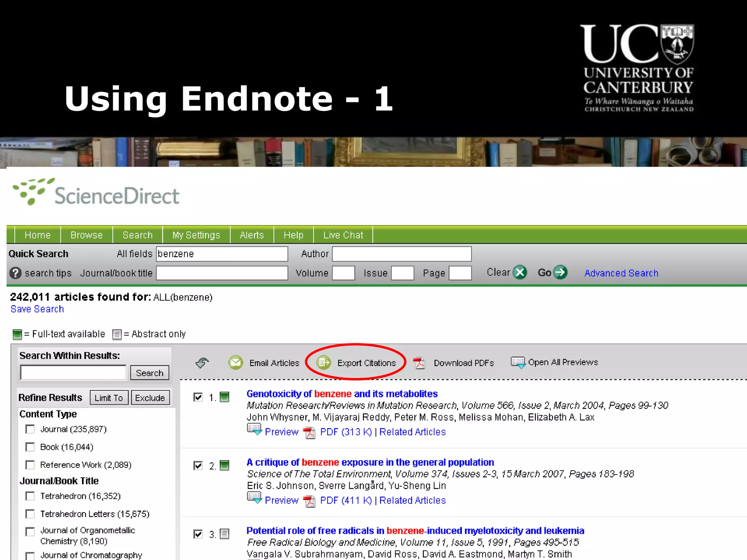Click the PDF icon for critique of benzene exposure article
This screenshot has width=747, height=560.
coord(309,501)
